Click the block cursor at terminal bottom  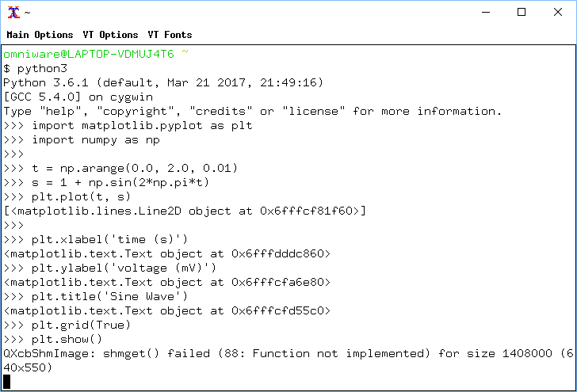(6, 382)
